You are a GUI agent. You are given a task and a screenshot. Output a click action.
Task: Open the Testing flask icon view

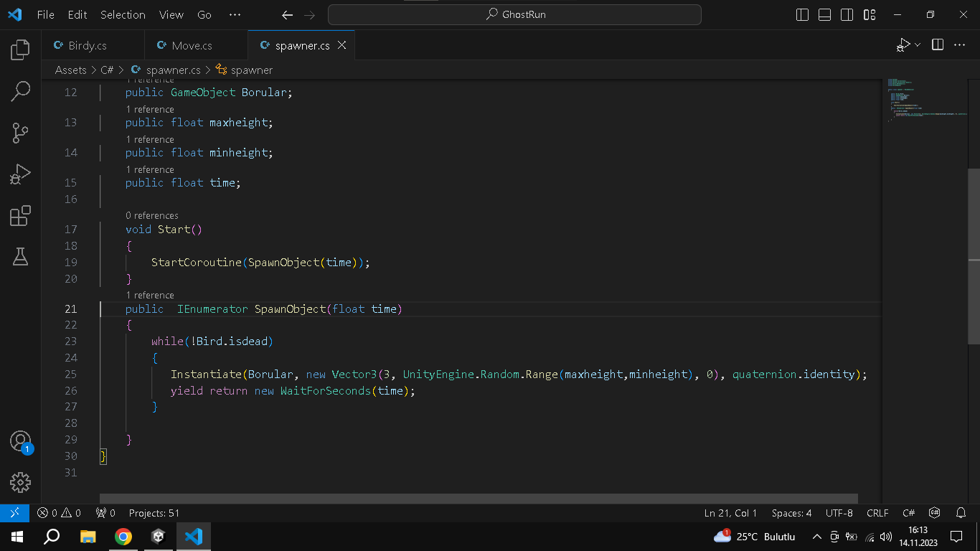[x=20, y=257]
